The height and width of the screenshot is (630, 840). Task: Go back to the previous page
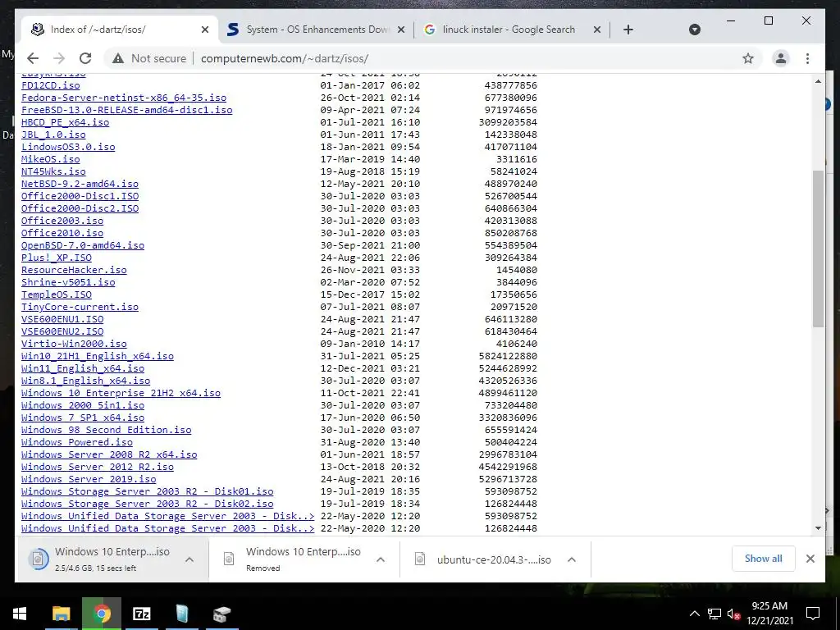pos(33,58)
